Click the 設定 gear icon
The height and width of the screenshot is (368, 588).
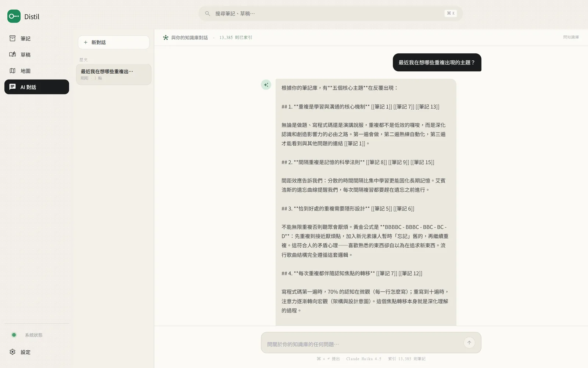(12, 352)
